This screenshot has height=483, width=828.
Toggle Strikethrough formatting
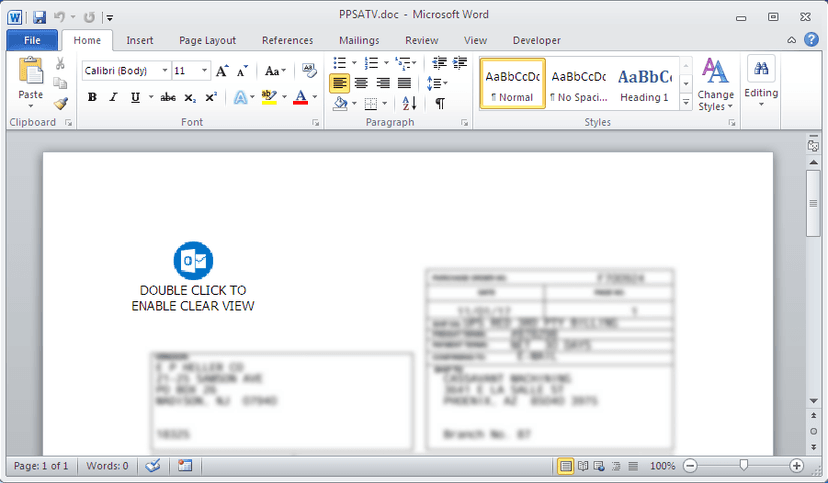coord(168,97)
